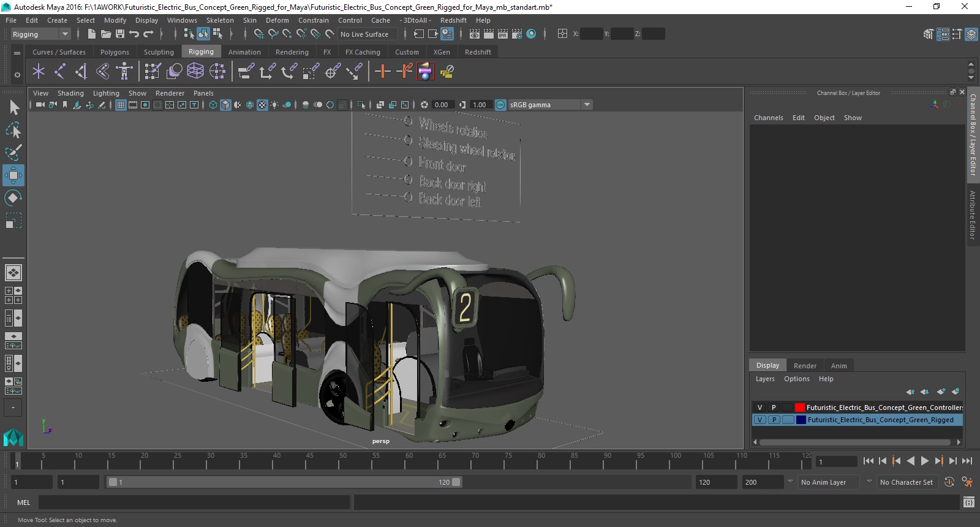Click the Set Key plus shelf icon

(x=383, y=72)
